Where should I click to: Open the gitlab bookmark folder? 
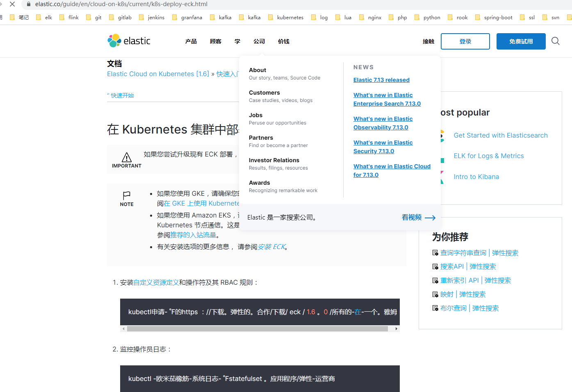click(120, 17)
